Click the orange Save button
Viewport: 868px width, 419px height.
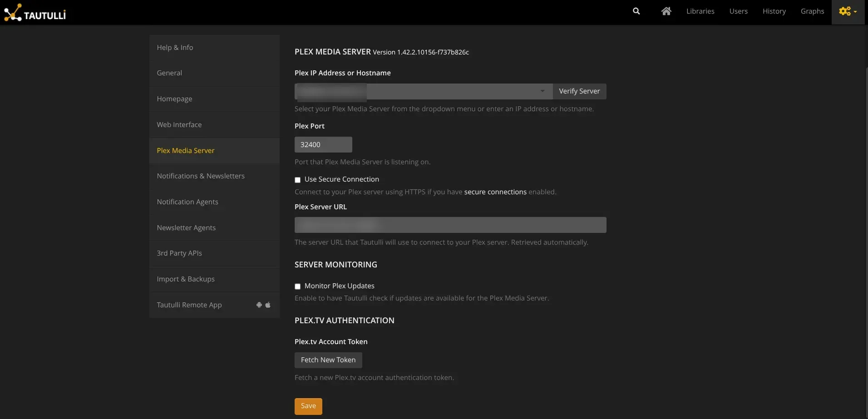pos(308,406)
